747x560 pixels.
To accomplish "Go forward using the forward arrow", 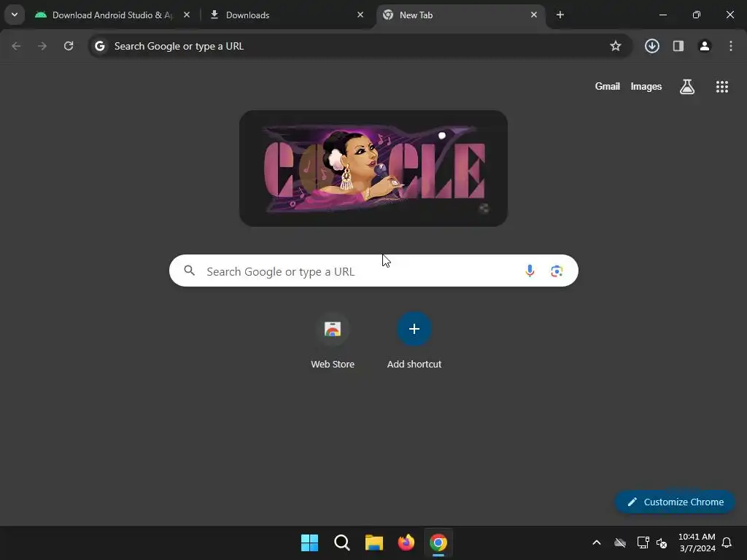I will [x=42, y=46].
